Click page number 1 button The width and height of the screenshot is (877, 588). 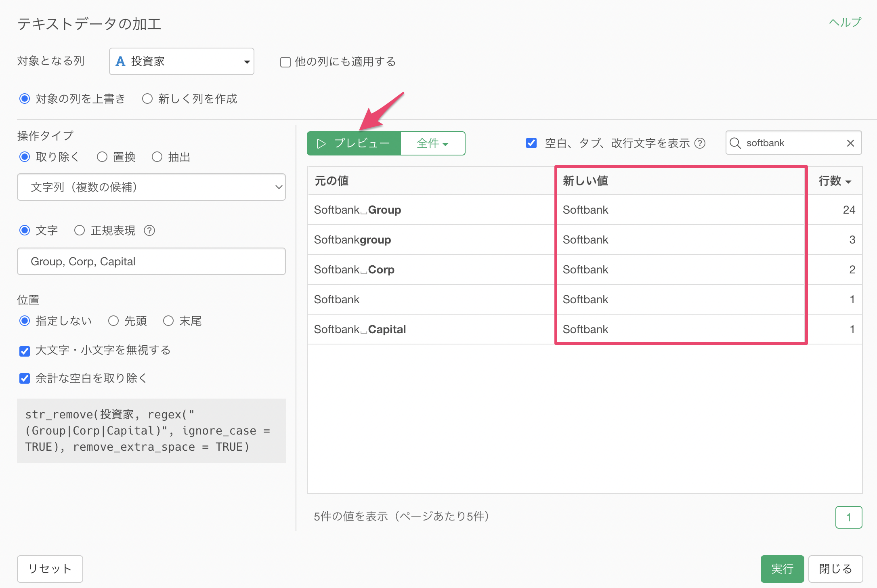[849, 517]
